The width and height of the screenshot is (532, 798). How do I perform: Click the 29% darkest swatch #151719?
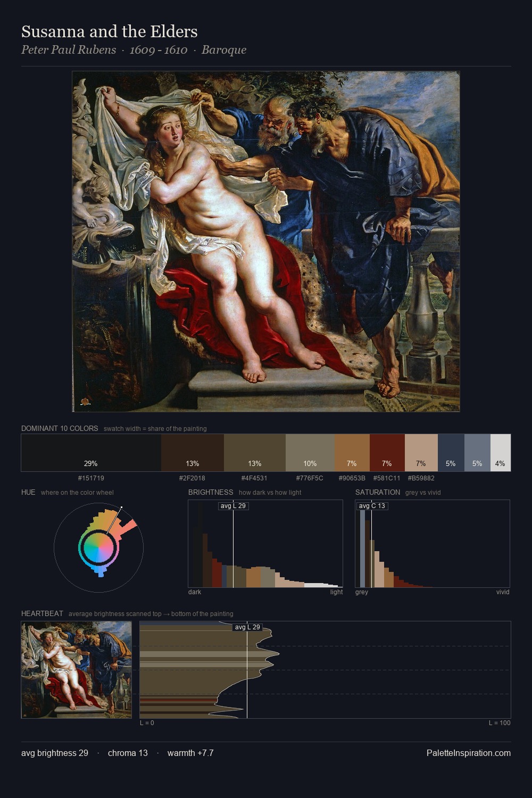click(x=91, y=453)
